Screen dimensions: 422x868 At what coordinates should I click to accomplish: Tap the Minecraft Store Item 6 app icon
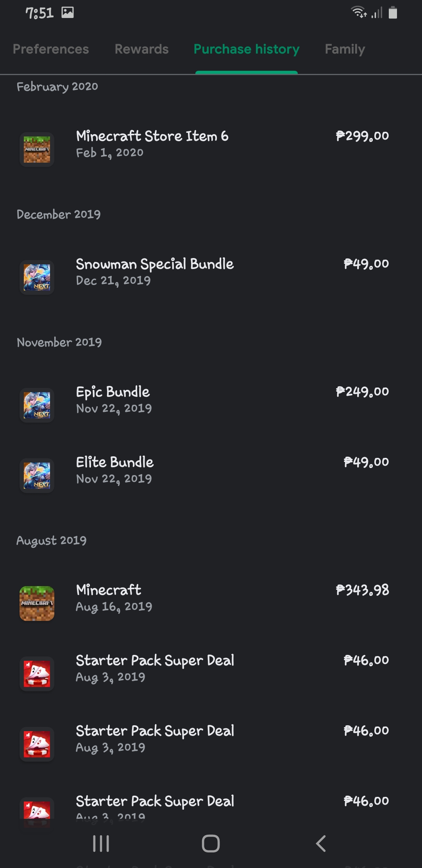pos(37,149)
